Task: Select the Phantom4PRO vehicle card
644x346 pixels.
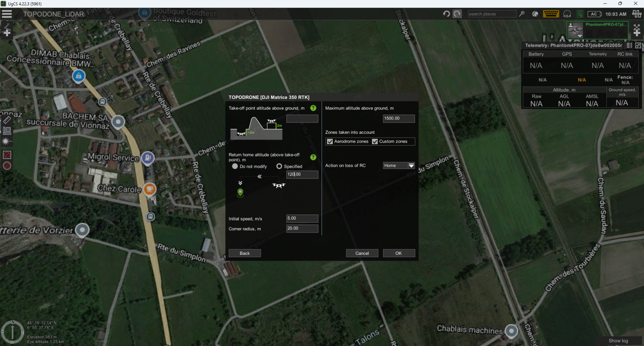Action: [x=597, y=30]
